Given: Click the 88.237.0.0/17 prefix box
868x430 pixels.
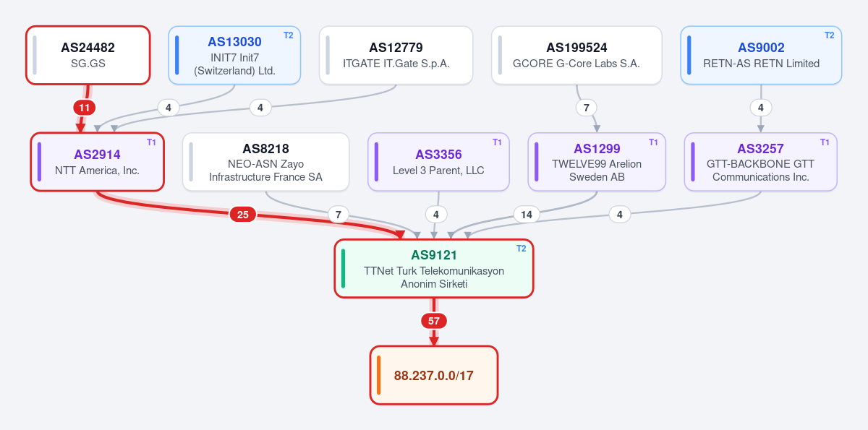Looking at the screenshot, I should (434, 375).
